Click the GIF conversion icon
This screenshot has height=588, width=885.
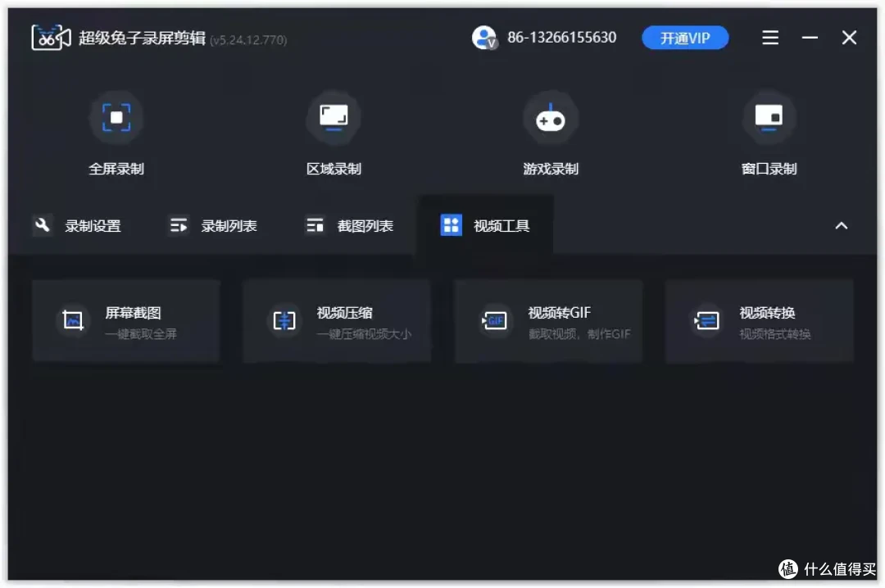pyautogui.click(x=494, y=320)
